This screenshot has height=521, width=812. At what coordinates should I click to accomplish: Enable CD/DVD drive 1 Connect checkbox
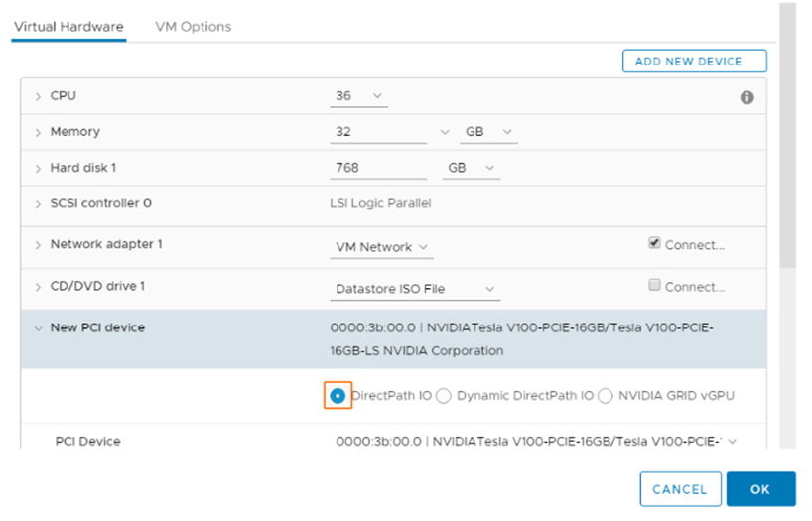point(654,285)
